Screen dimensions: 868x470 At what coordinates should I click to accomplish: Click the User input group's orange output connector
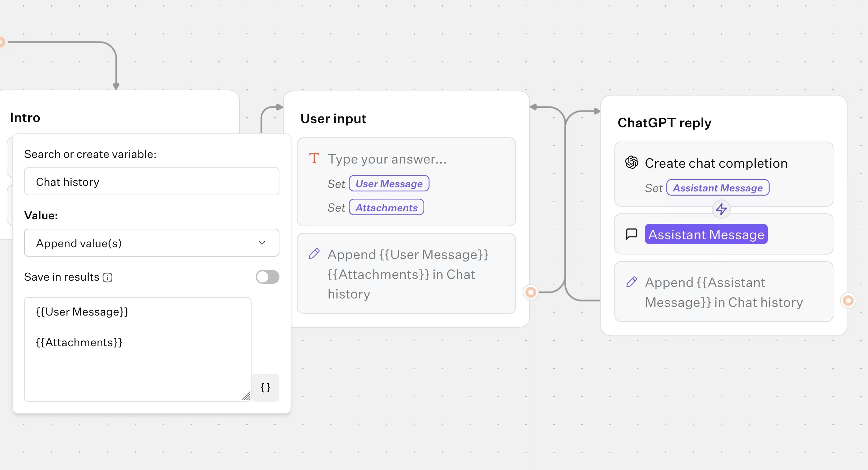click(531, 292)
